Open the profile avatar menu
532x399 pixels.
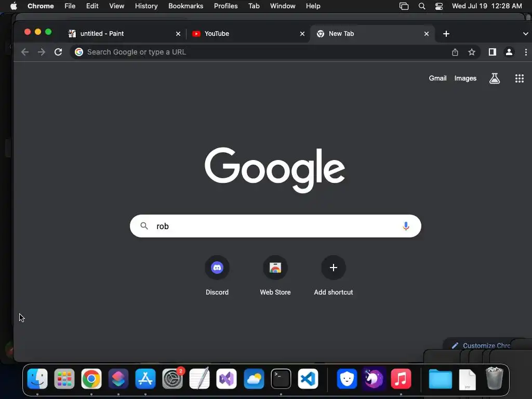point(509,52)
